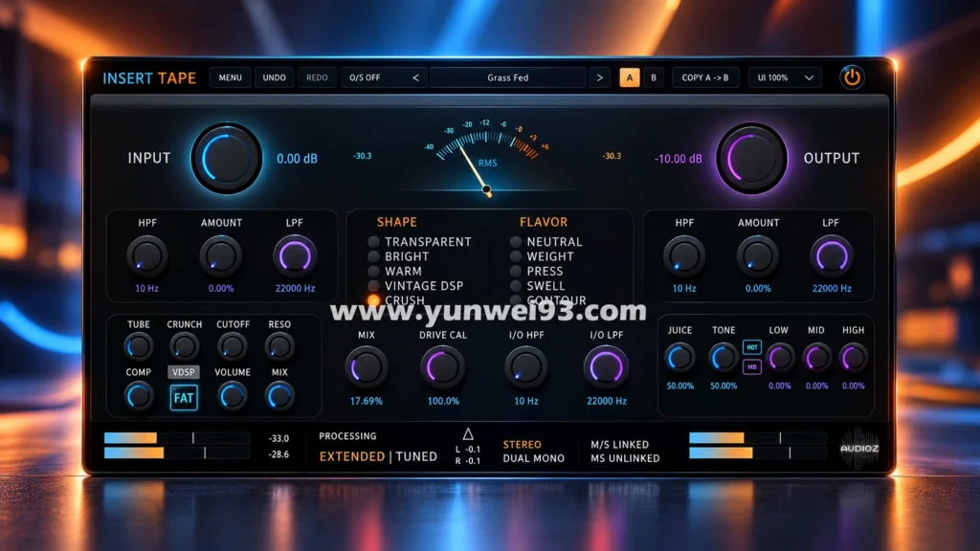The width and height of the screenshot is (980, 551).
Task: Select STEREO channel mode
Action: (x=522, y=445)
